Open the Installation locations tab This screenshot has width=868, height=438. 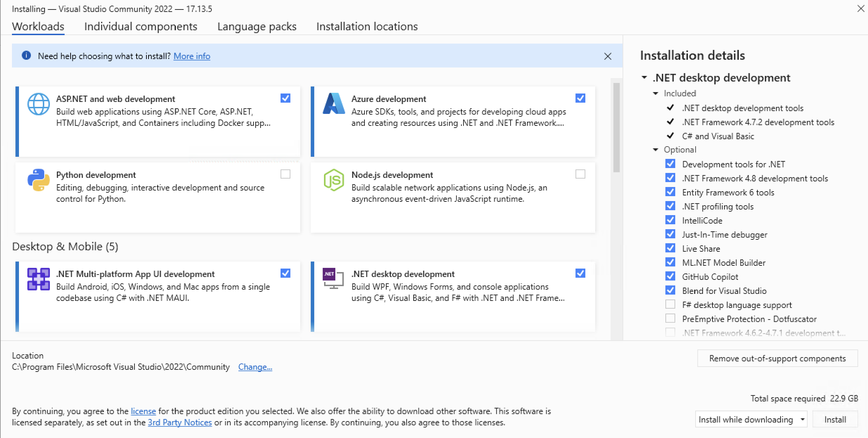[x=367, y=27]
